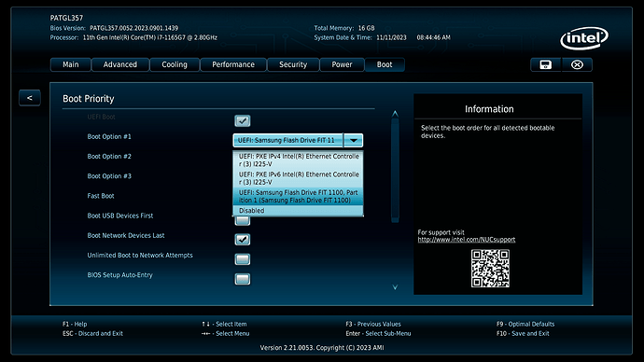Click the F9 - Optimal Defaults hint
Viewport: 644px width, 362px height.
(x=525, y=324)
